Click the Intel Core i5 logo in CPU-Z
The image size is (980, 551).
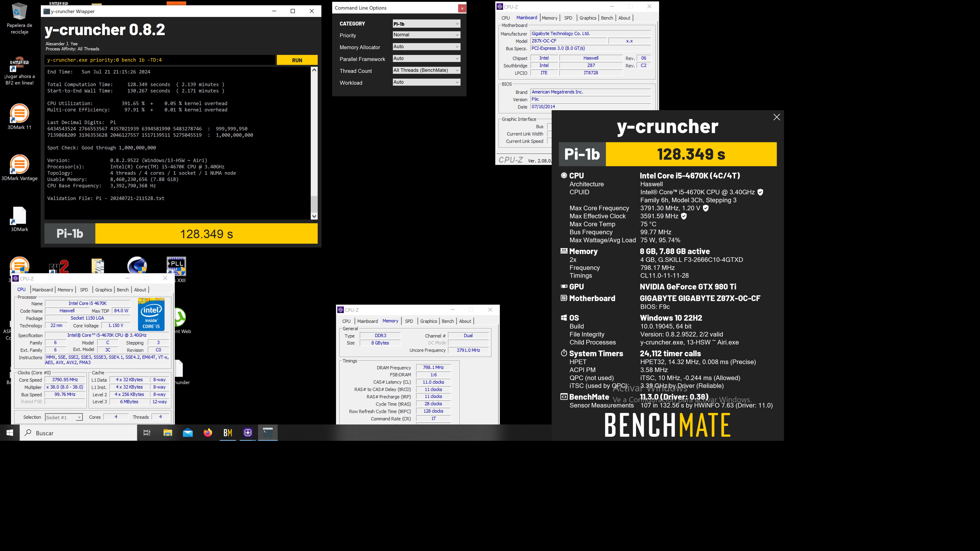(151, 314)
